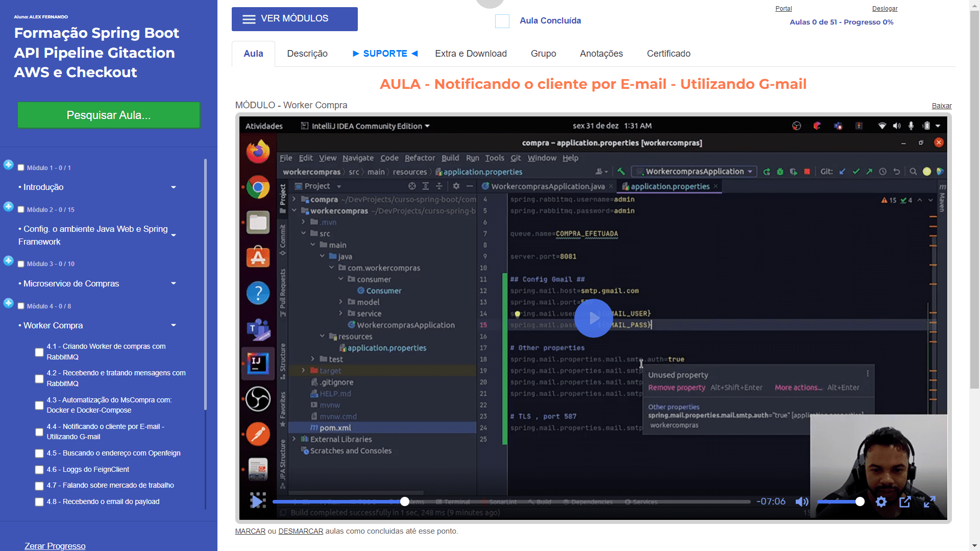Click the IntelliJ build hammer icon
Screen dimensions: 980x551
[x=621, y=172]
